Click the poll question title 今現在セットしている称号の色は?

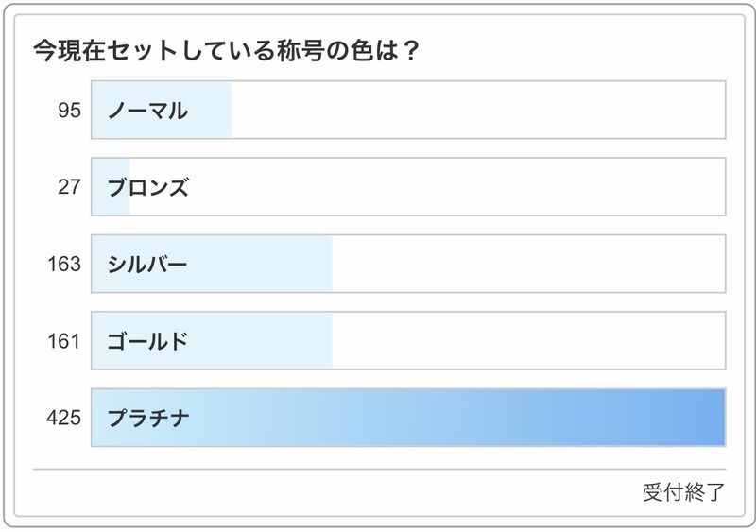[x=225, y=49]
